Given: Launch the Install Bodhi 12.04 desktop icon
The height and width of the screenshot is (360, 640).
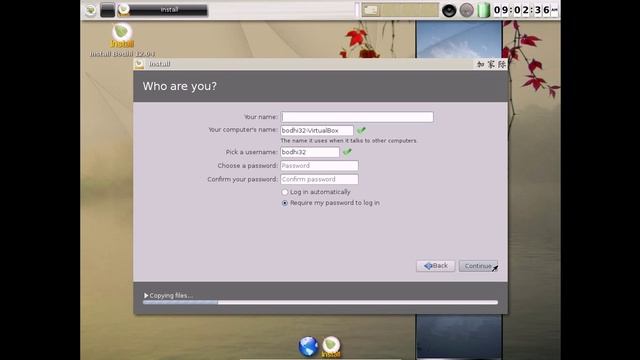Looking at the screenshot, I should click(x=122, y=40).
